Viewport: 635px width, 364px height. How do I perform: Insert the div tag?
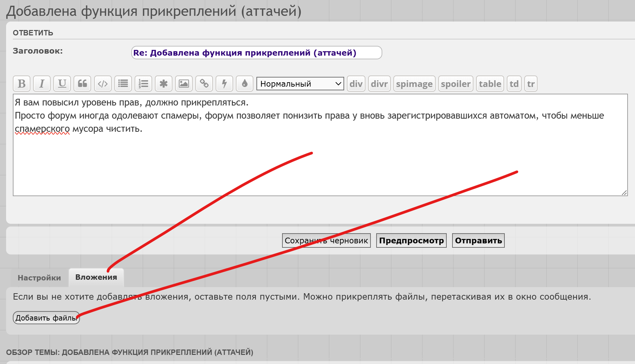tap(356, 84)
